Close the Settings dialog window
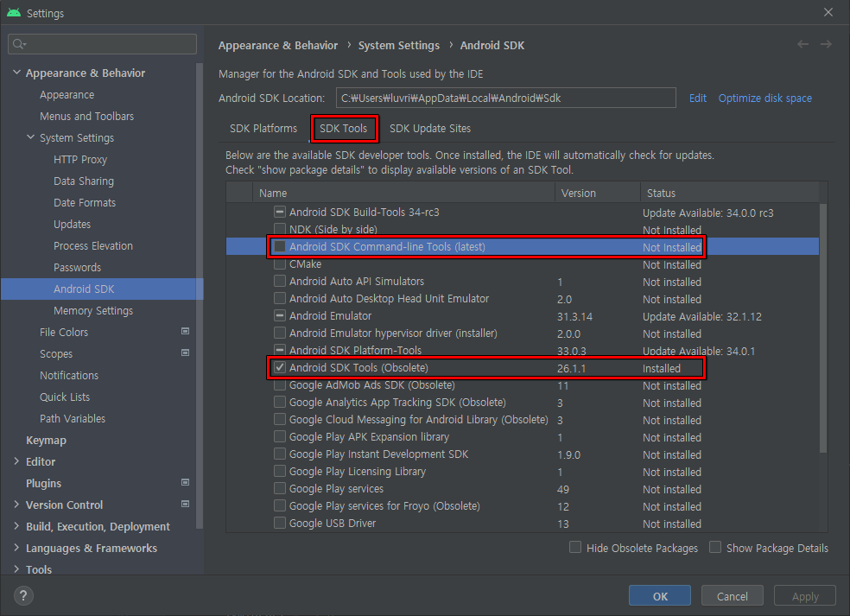 pyautogui.click(x=828, y=12)
